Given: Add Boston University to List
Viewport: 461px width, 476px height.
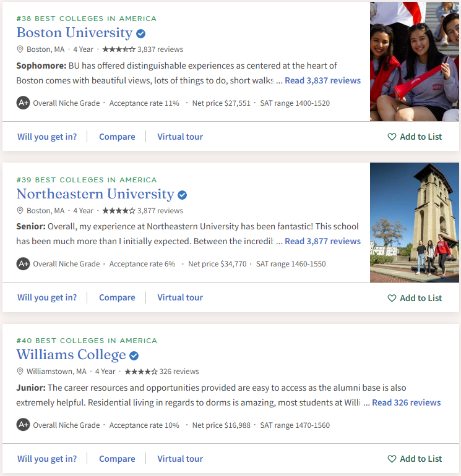Looking at the screenshot, I should point(415,137).
